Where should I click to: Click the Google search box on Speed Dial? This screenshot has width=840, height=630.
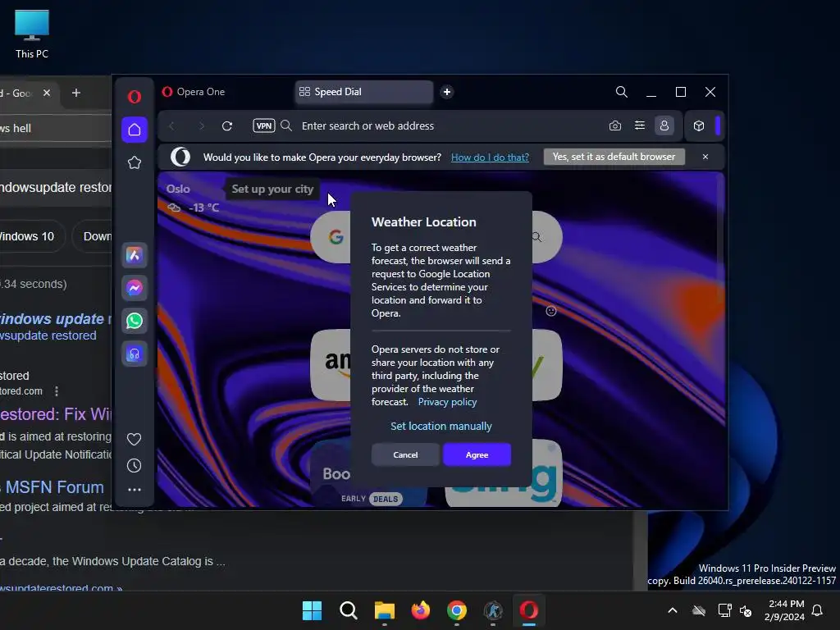436,237
